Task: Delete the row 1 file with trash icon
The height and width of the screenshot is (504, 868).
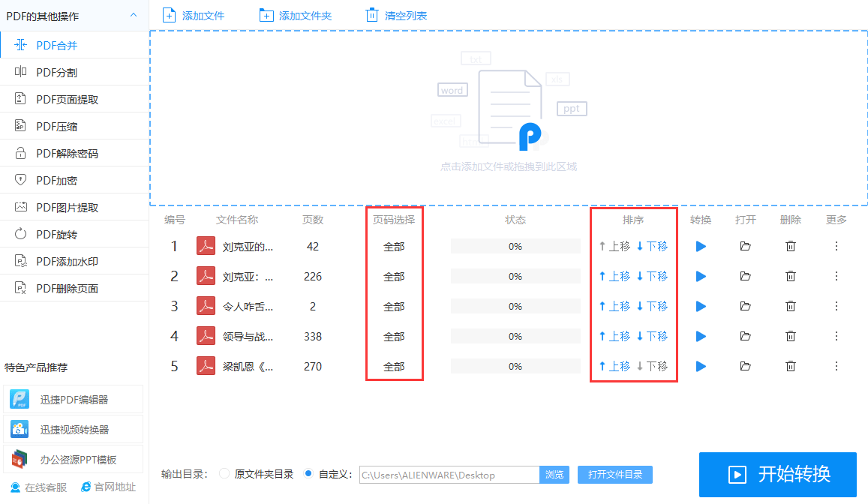Action: pyautogui.click(x=791, y=246)
